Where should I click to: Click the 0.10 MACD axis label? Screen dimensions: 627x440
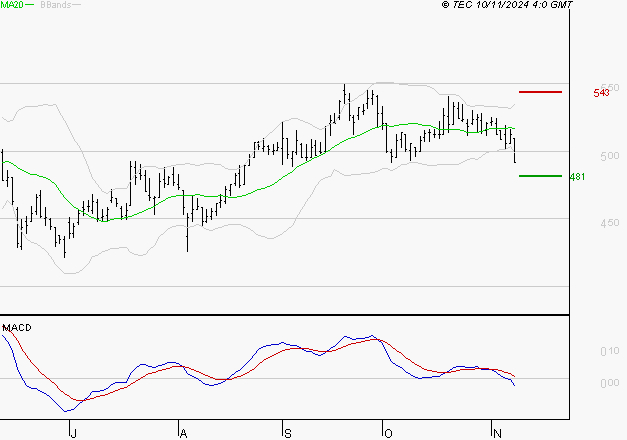coord(609,351)
